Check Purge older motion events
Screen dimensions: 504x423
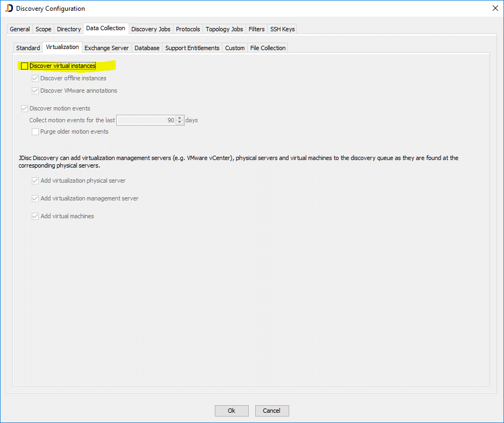click(36, 132)
